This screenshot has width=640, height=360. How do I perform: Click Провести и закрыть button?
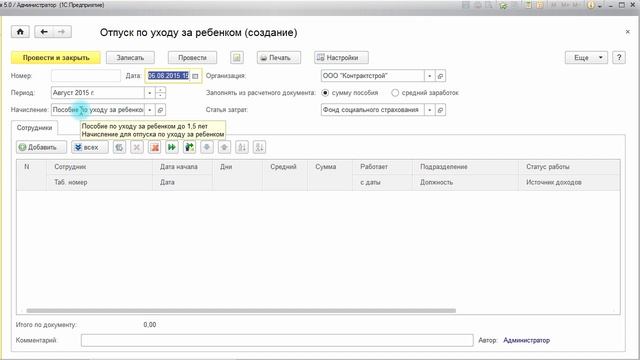56,58
